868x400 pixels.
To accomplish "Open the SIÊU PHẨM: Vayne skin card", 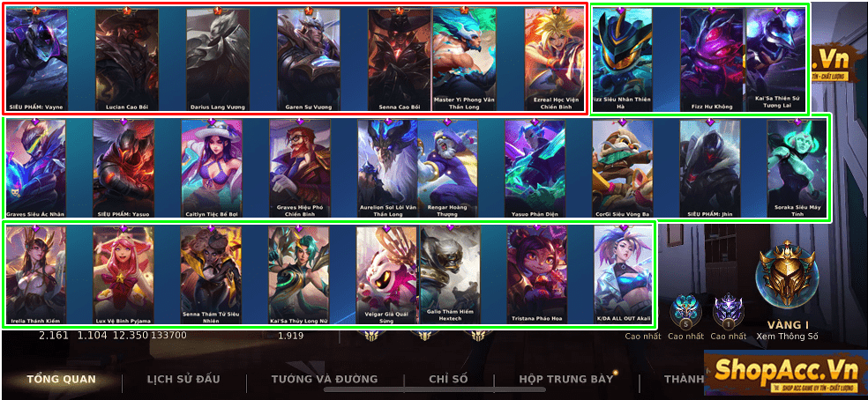I will click(x=36, y=59).
